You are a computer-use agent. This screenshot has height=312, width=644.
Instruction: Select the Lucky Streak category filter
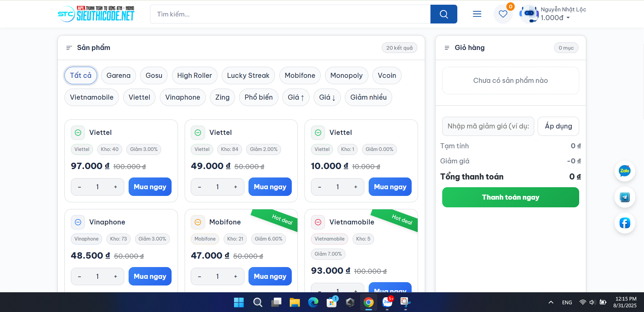pos(248,75)
